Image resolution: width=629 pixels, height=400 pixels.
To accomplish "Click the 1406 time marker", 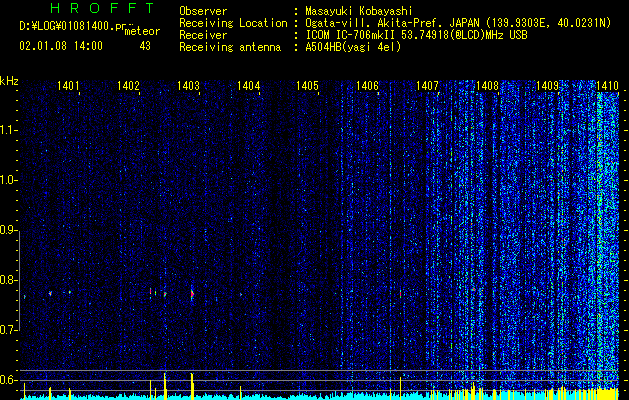I will pyautogui.click(x=367, y=85).
